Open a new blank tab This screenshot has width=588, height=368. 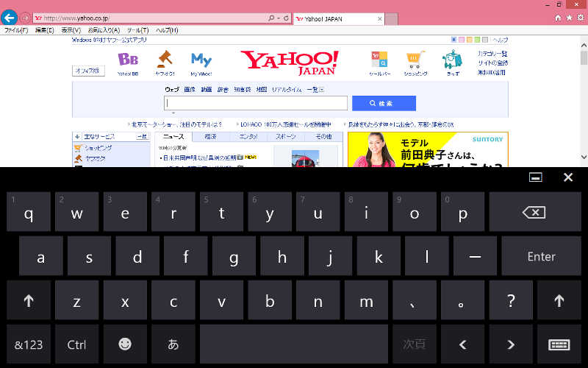click(x=392, y=19)
